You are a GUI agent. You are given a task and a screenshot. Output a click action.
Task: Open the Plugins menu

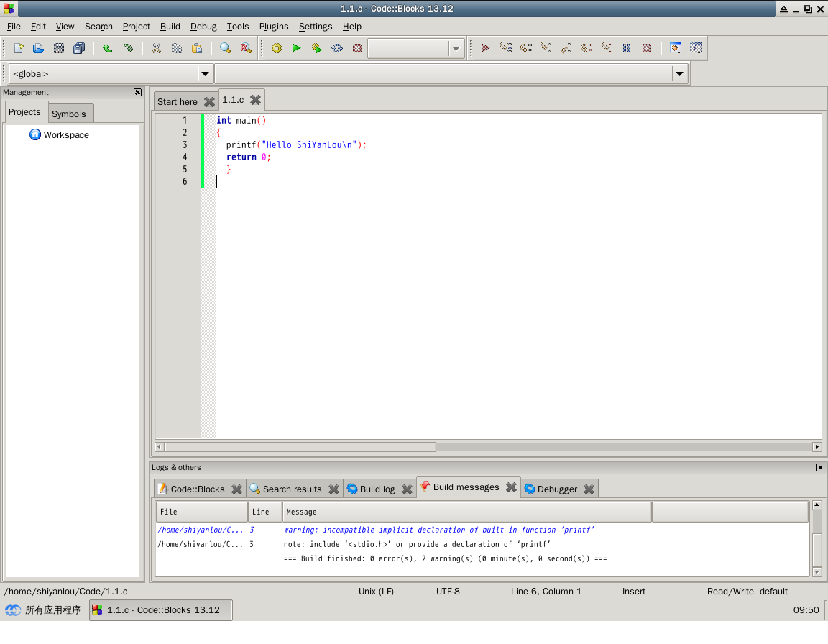(x=273, y=27)
